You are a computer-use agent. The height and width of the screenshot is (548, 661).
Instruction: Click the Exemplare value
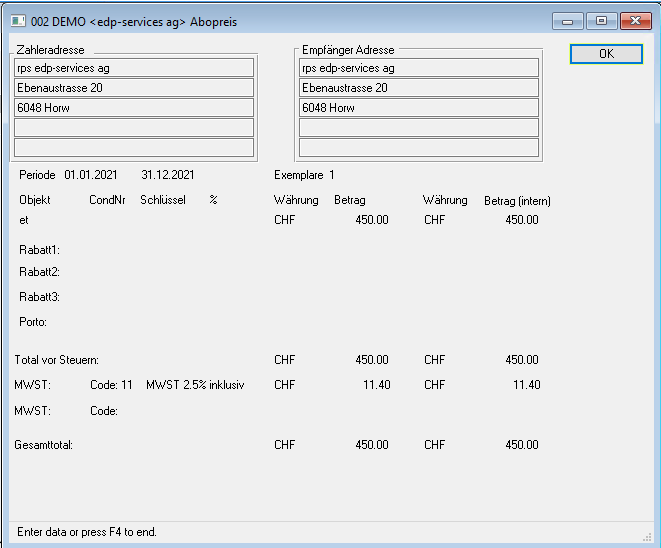[332, 175]
